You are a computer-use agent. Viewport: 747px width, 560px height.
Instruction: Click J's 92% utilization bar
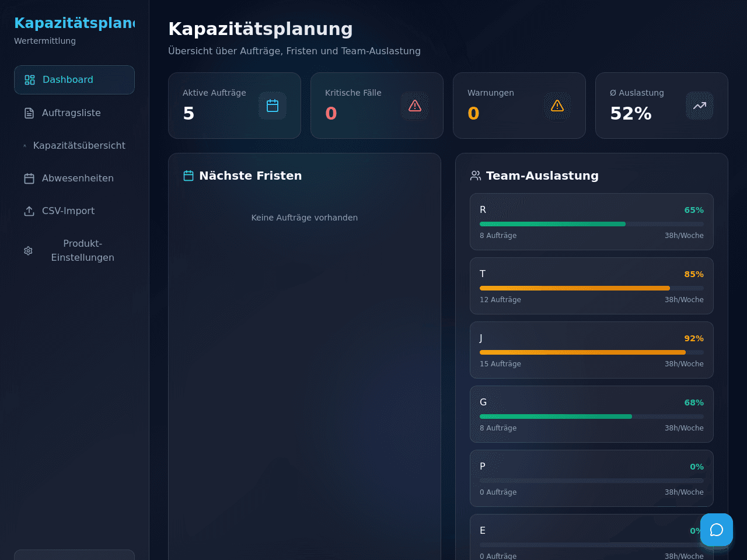click(592, 352)
